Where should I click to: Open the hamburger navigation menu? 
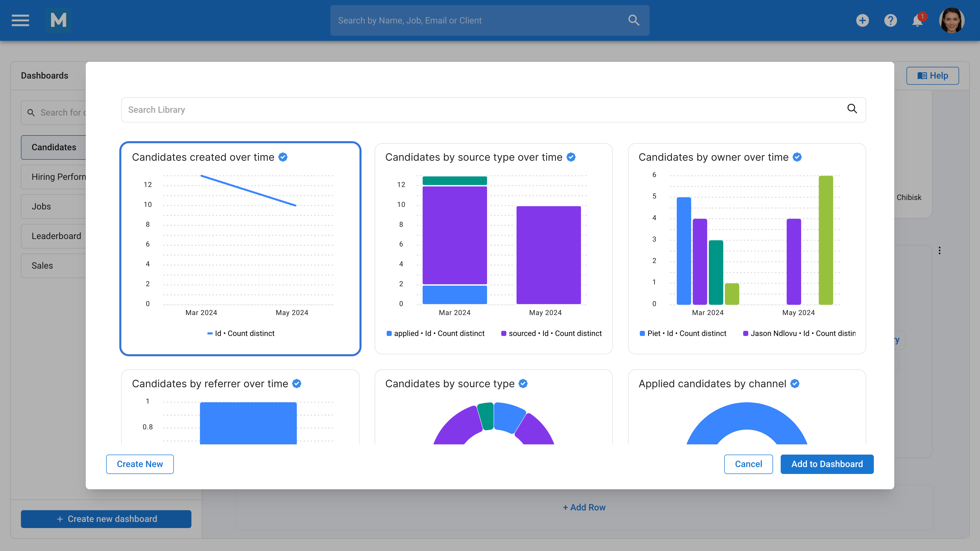click(20, 20)
